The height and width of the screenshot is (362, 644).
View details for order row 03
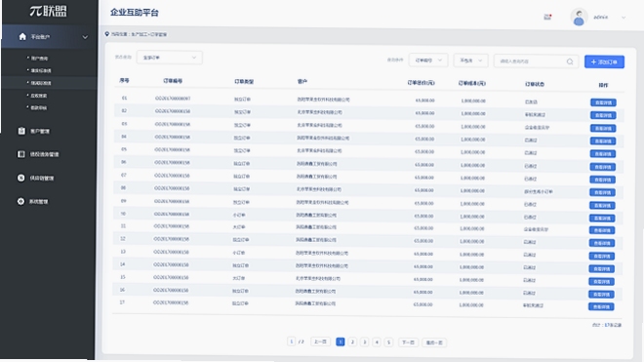[x=603, y=129]
